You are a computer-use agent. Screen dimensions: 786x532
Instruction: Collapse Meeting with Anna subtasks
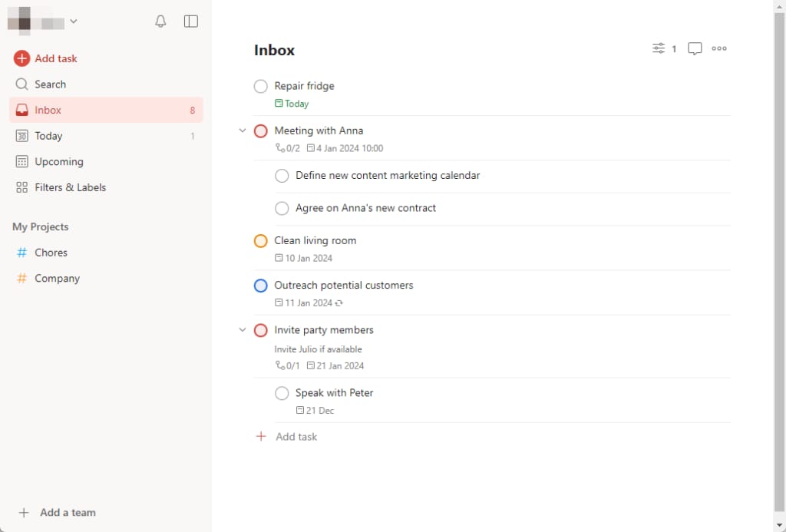243,131
